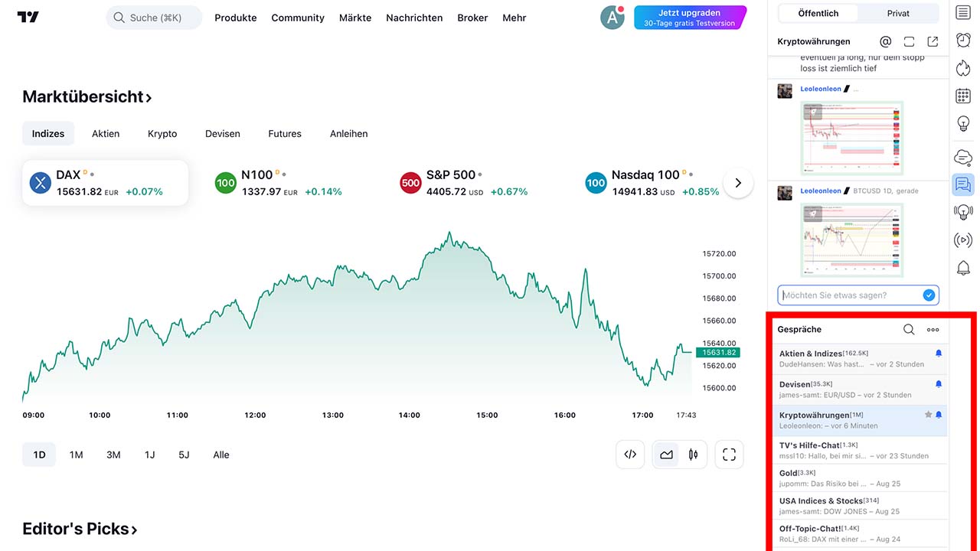
Task: Open the Märkte menu
Action: pyautogui.click(x=355, y=18)
